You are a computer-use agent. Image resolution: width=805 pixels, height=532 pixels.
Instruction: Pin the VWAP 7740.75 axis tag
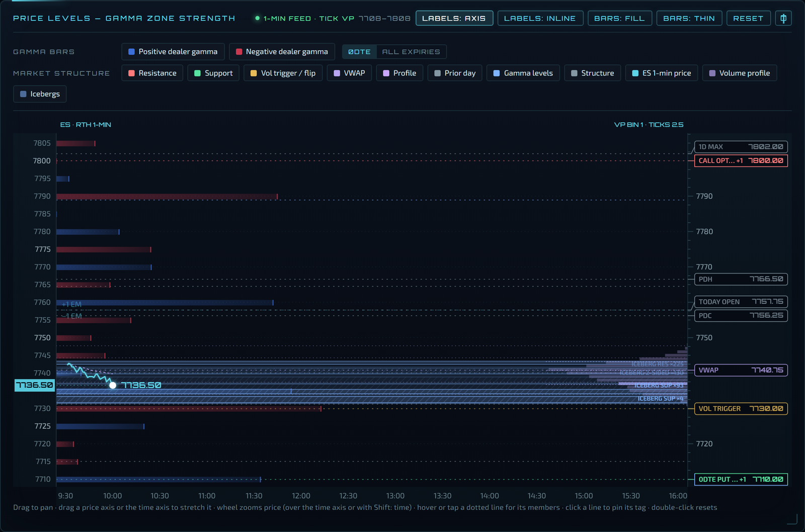point(741,370)
